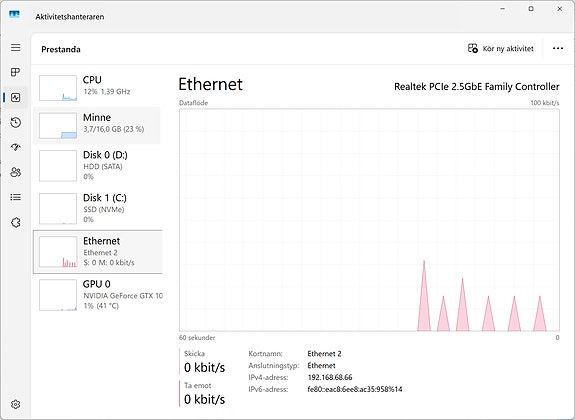575x420 pixels.
Task: Select the Minne memory item
Action: coord(97,125)
